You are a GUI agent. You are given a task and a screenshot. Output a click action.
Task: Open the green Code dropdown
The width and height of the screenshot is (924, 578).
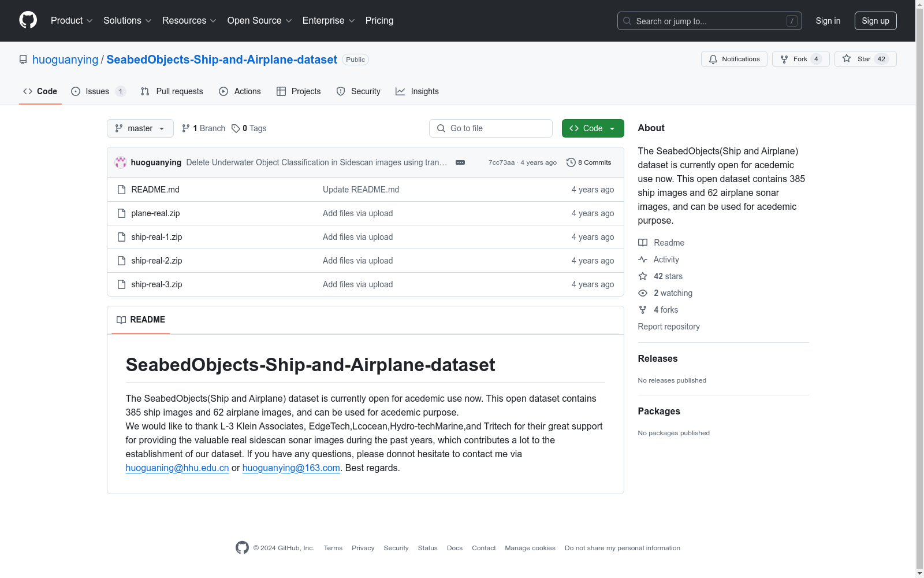click(x=593, y=128)
